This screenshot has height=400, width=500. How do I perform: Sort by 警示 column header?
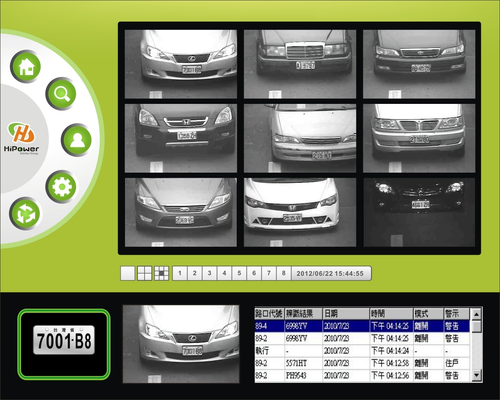coord(457,313)
